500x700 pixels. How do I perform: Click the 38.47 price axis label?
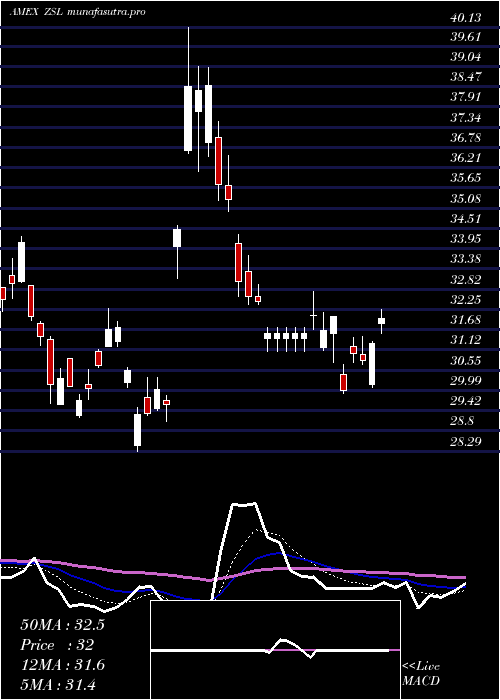[x=466, y=77]
